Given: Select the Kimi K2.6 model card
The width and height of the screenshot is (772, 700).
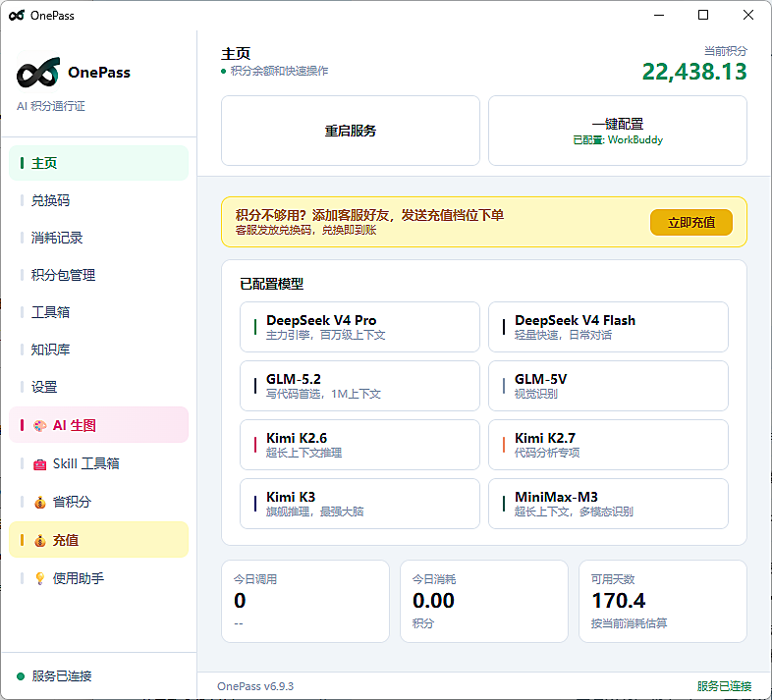Looking at the screenshot, I should 359,445.
